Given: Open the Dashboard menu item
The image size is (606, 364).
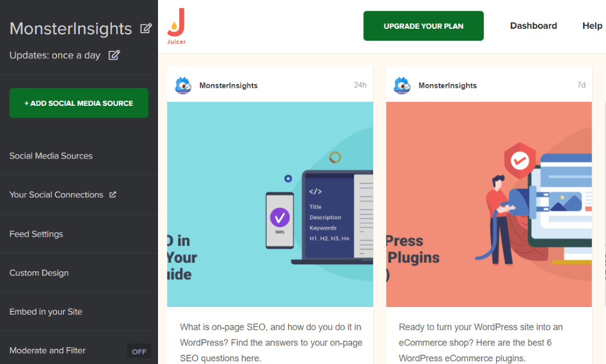Looking at the screenshot, I should 533,25.
